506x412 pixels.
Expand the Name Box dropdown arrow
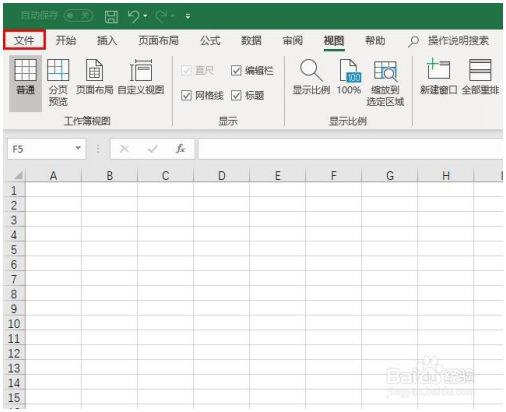click(78, 148)
